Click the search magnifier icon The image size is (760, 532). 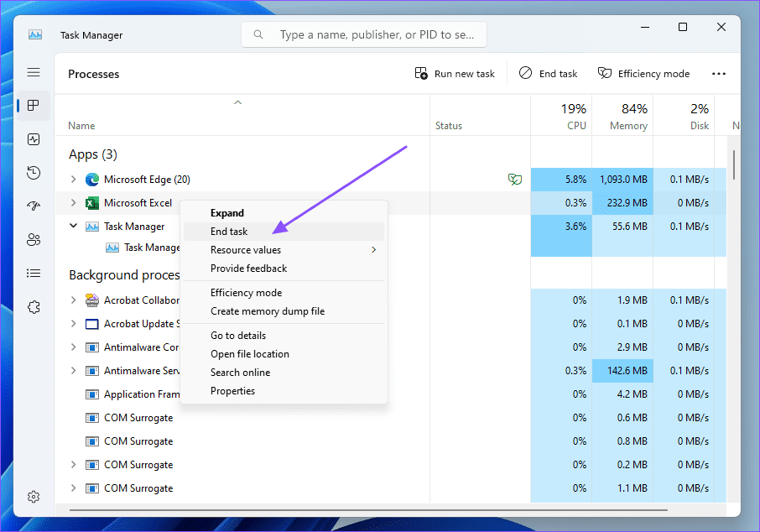tap(258, 34)
